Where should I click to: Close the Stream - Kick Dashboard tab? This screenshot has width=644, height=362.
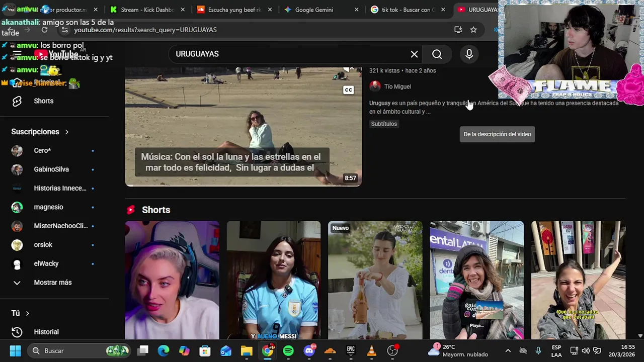183,10
